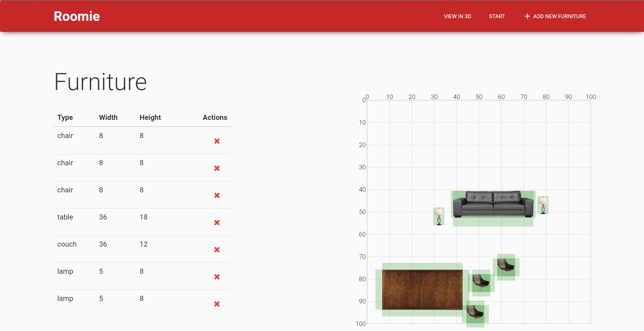Click the lamp right of the couch

tap(543, 205)
